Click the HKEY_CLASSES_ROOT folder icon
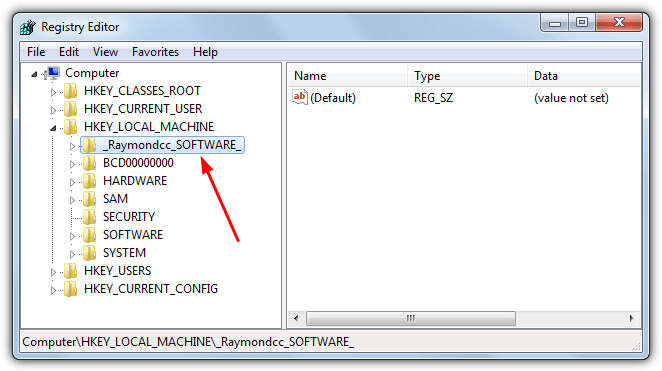 click(71, 91)
